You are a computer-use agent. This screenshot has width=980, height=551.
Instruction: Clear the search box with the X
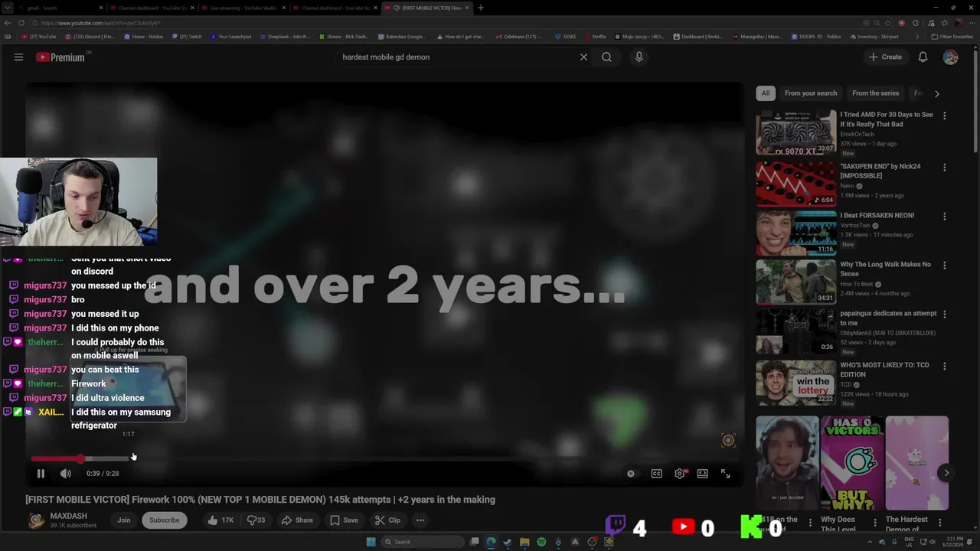click(x=583, y=57)
